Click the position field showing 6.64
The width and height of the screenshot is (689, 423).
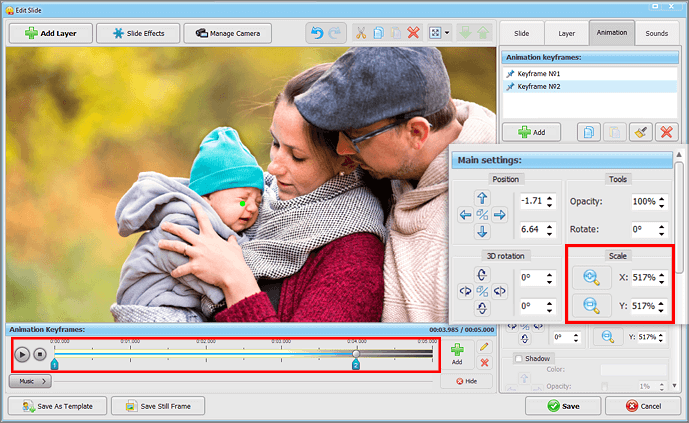point(532,229)
